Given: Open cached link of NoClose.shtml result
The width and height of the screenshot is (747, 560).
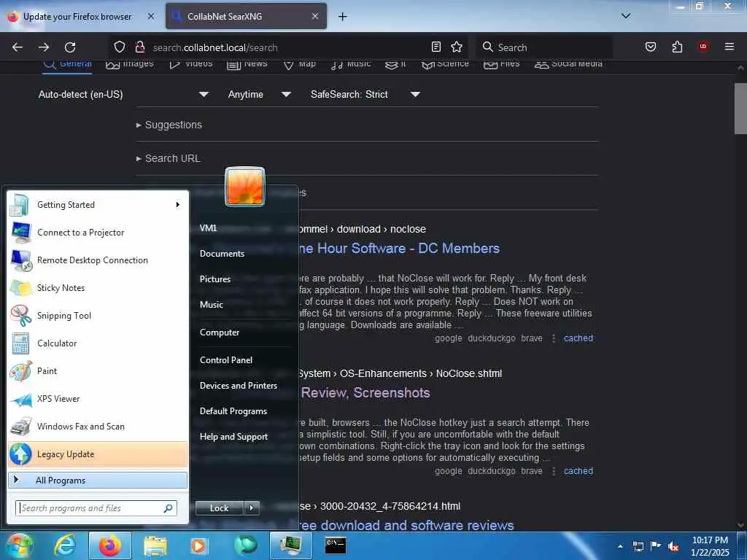Looking at the screenshot, I should (578, 471).
